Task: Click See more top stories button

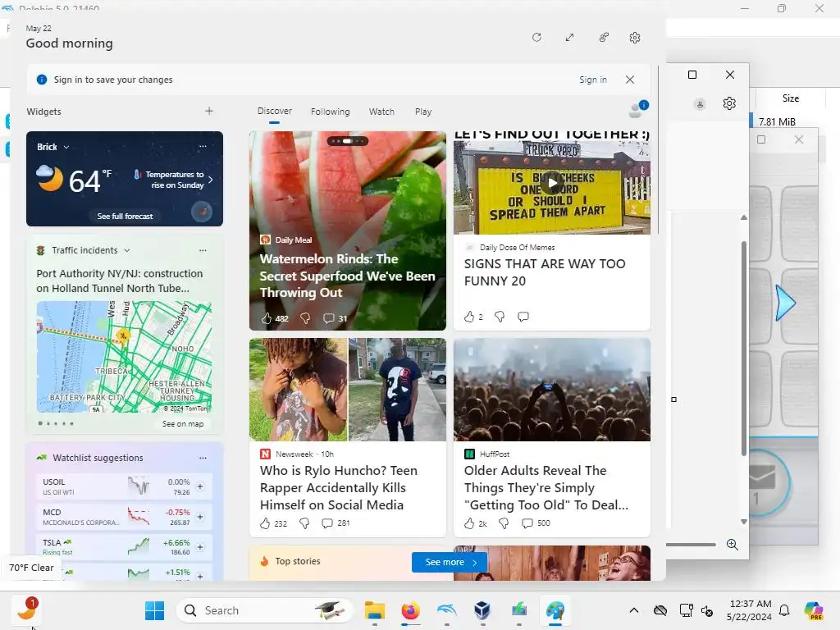Action: tap(450, 562)
